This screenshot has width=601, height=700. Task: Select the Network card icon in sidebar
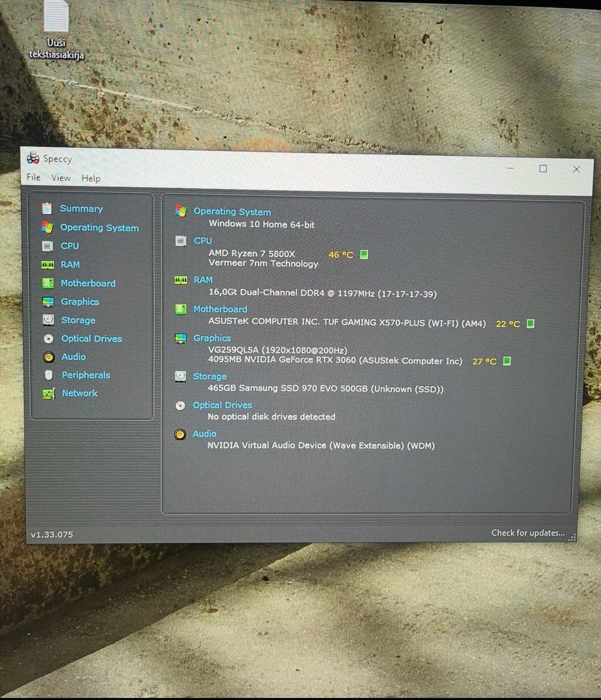49,393
